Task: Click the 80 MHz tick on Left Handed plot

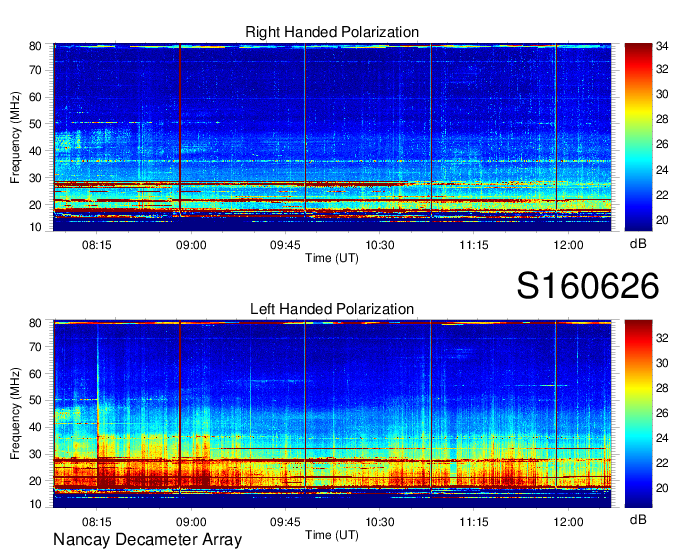Action: click(x=35, y=323)
